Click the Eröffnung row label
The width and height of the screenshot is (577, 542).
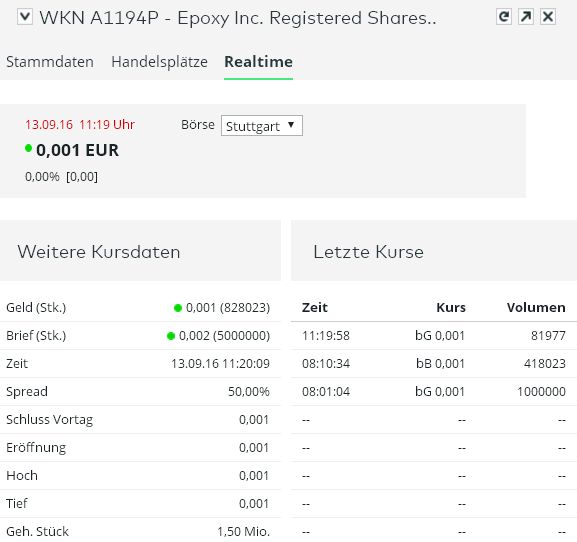point(36,447)
